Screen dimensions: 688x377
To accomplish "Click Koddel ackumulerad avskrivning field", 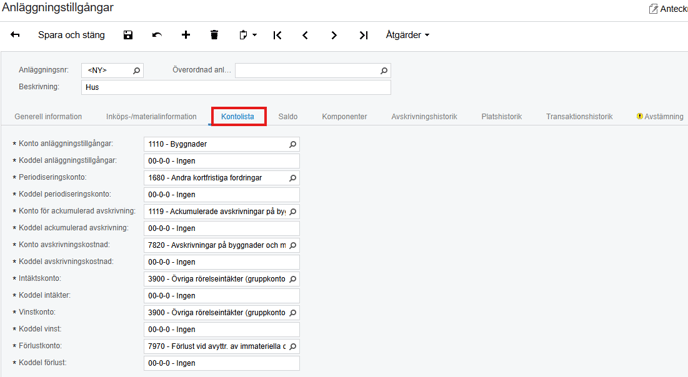I will click(x=222, y=228).
